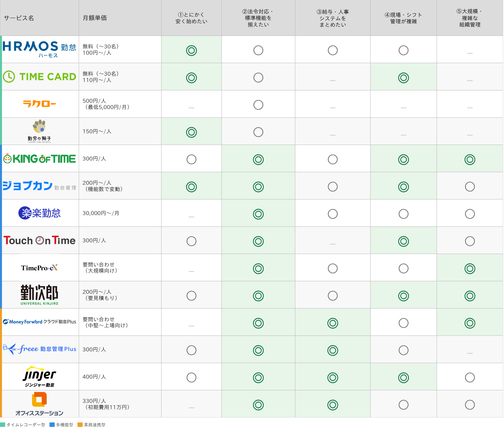Click Touch On Time price 300円/人
The height and width of the screenshot is (428, 504).
click(94, 240)
